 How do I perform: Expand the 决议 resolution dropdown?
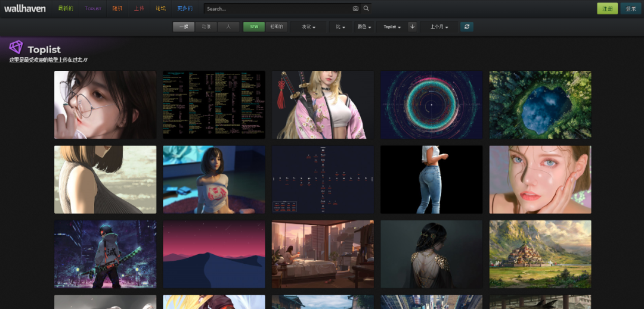[x=308, y=27]
